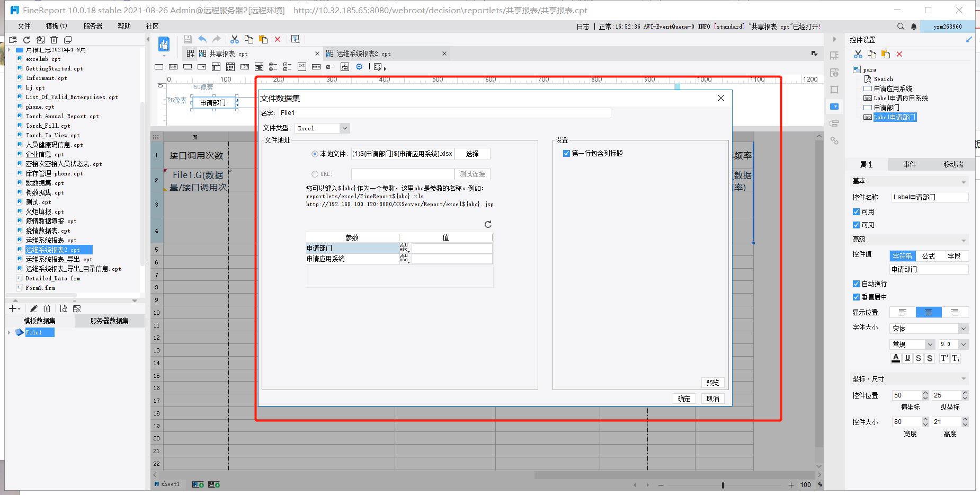Click the 选择 file button
Image resolution: width=980 pixels, height=495 pixels.
(472, 154)
